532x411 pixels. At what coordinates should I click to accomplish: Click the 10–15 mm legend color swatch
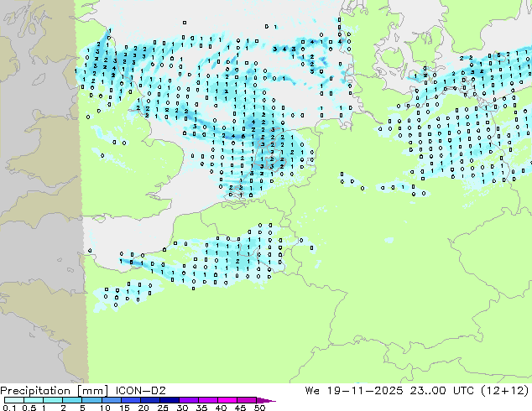[x=112, y=400]
